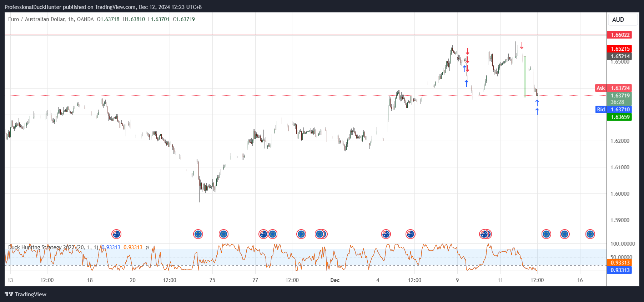
Task: Click the 1.65000 price axis label
Action: tap(620, 62)
